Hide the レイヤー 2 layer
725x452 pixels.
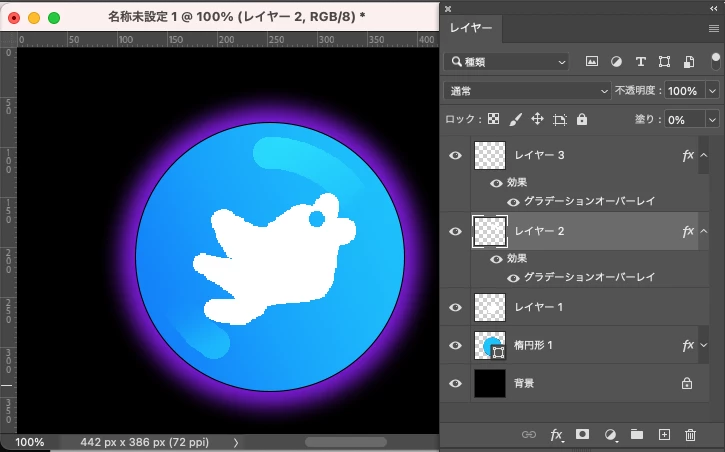coord(455,231)
